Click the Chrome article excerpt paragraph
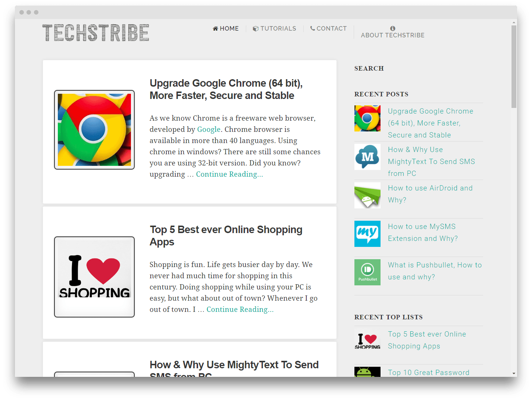Image resolution: width=532 pixels, height=403 pixels. tap(235, 146)
